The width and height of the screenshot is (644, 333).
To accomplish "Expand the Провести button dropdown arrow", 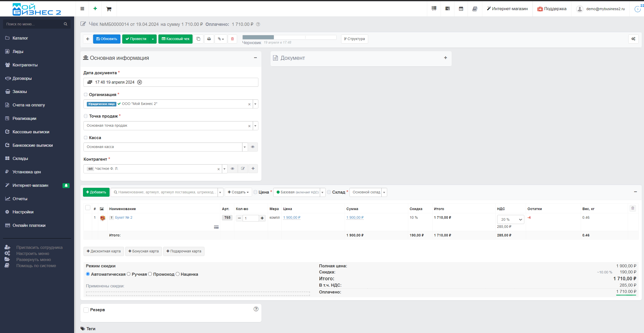I will point(153,39).
